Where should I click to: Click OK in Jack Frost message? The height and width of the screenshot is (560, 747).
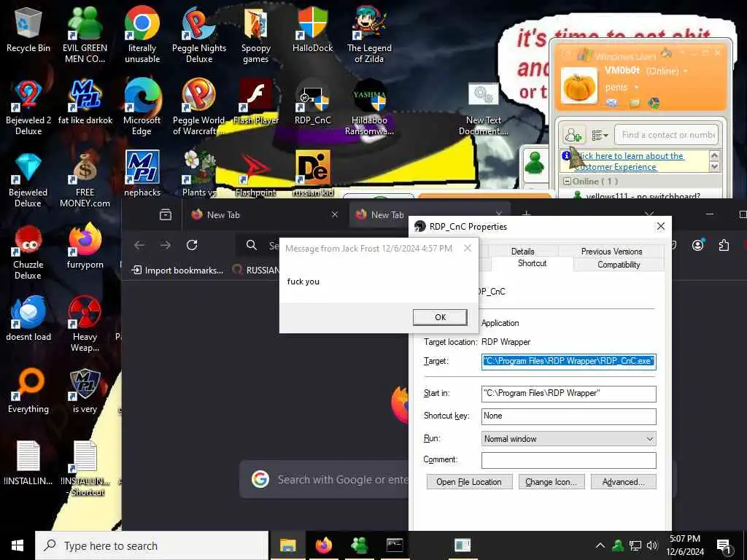coord(440,317)
